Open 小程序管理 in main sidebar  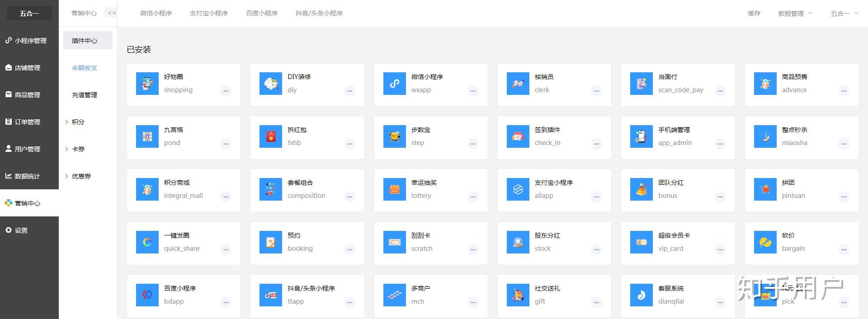pyautogui.click(x=29, y=41)
